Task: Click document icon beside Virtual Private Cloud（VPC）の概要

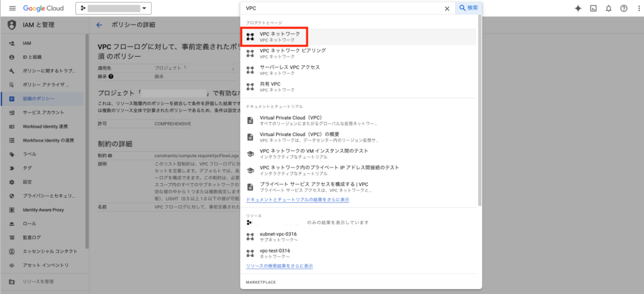Action: (x=250, y=137)
